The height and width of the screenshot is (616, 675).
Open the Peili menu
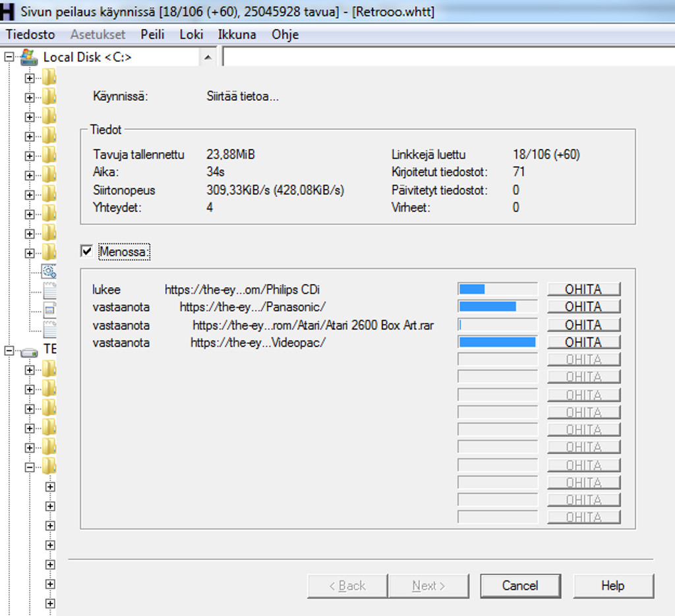152,34
